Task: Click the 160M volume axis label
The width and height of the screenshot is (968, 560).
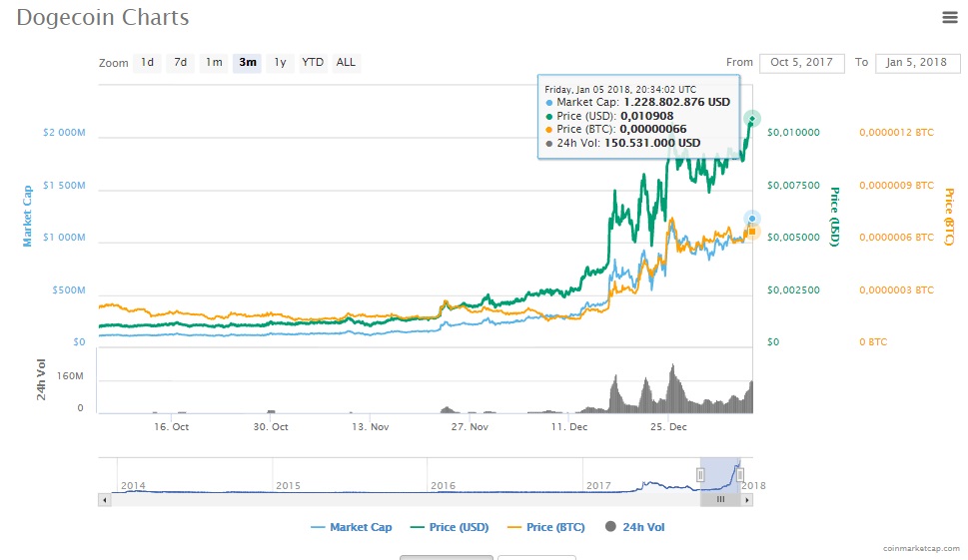Action: (x=70, y=376)
